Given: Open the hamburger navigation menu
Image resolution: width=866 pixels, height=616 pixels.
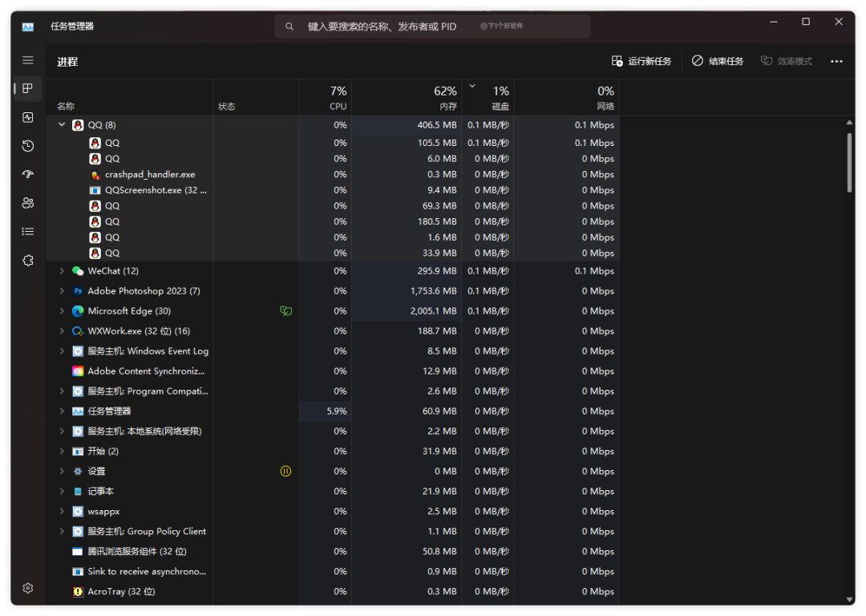Looking at the screenshot, I should point(28,60).
